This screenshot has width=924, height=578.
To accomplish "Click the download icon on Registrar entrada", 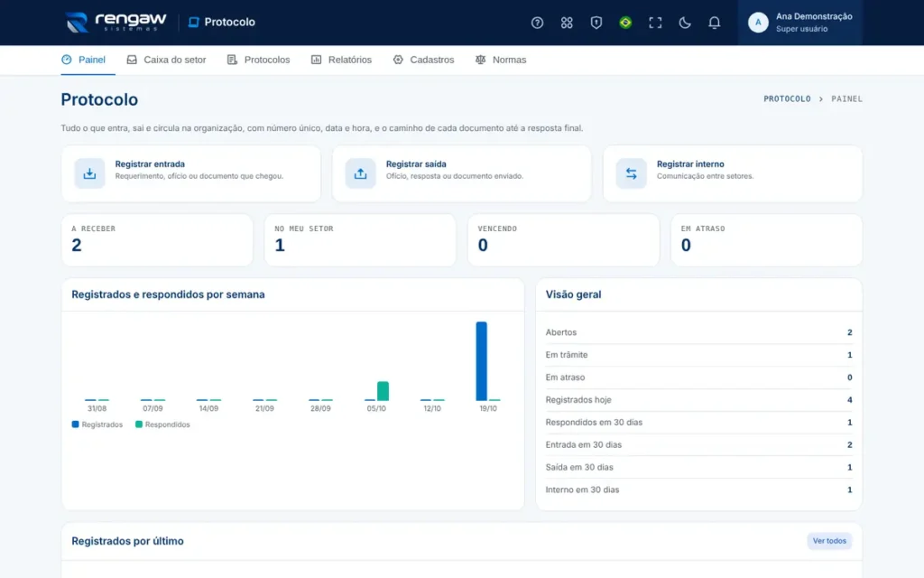I will coord(89,173).
